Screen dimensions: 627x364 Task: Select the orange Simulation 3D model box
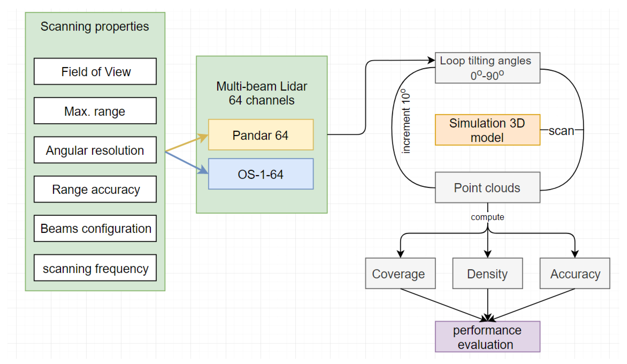click(x=487, y=130)
